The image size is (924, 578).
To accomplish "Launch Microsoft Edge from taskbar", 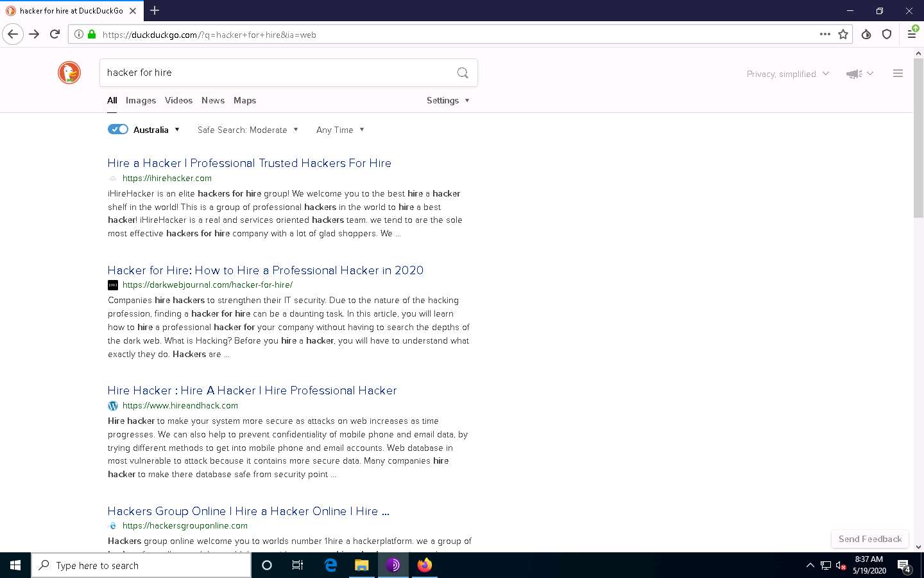I will (x=330, y=565).
